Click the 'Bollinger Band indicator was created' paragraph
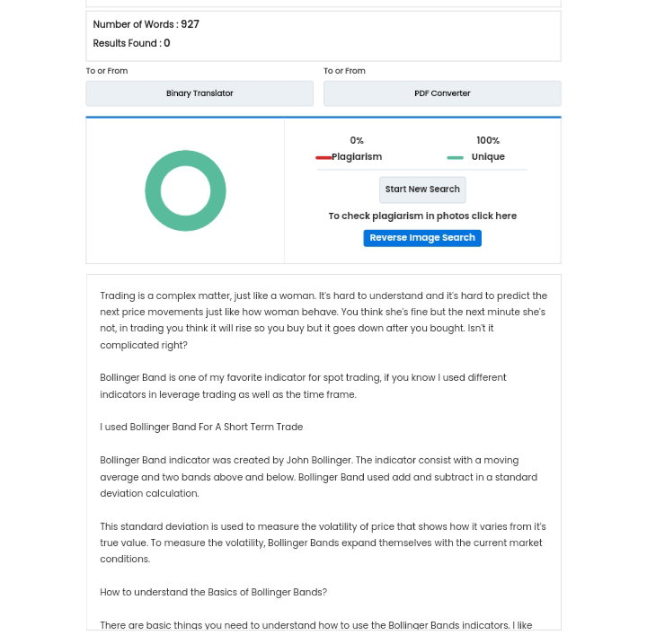 (x=318, y=477)
